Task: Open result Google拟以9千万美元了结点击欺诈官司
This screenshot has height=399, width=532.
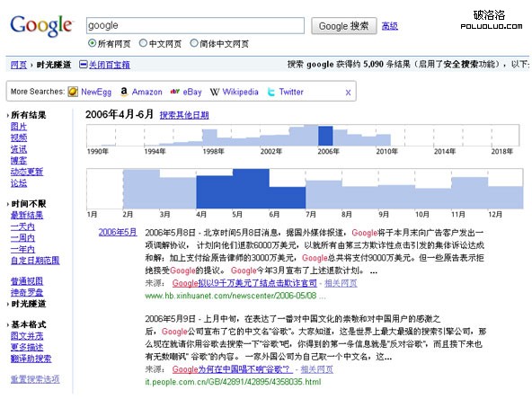Action: (244, 283)
